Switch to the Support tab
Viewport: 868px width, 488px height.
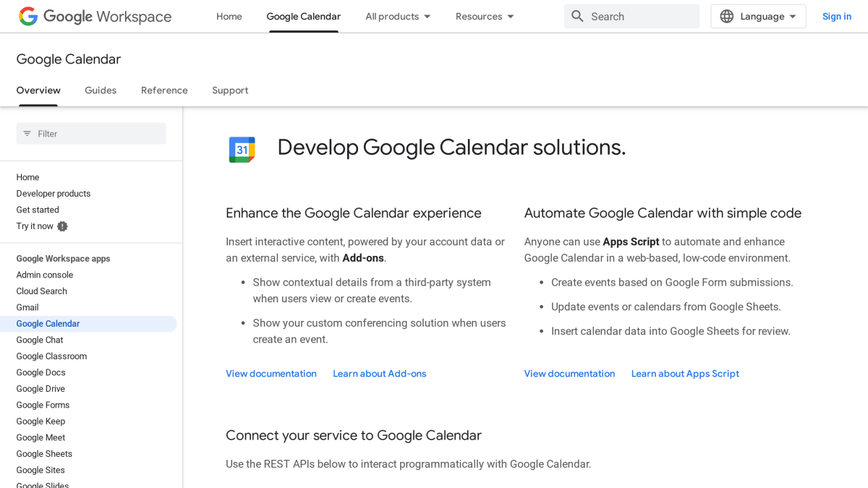pyautogui.click(x=230, y=90)
